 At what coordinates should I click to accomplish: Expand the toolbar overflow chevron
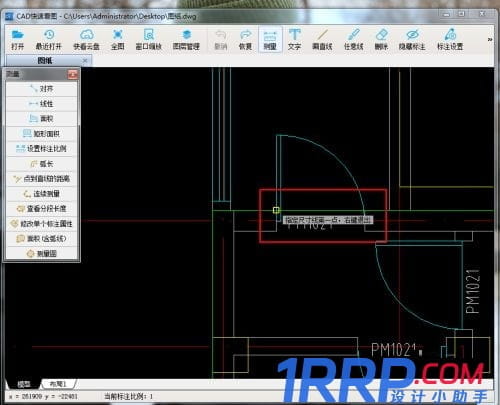[x=490, y=39]
